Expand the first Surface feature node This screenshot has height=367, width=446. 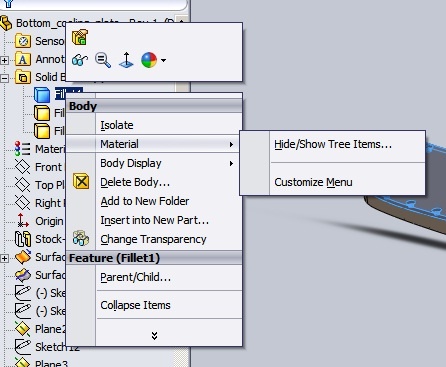[4, 258]
